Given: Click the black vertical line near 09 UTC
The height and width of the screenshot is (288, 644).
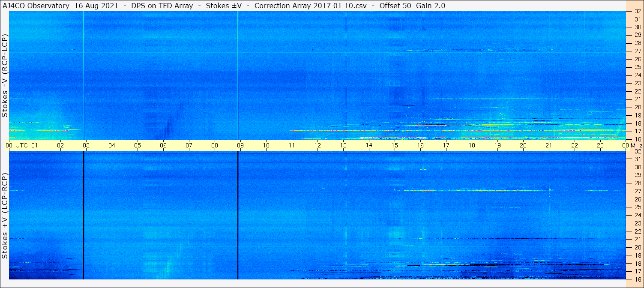Looking at the screenshot, I should (x=238, y=215).
